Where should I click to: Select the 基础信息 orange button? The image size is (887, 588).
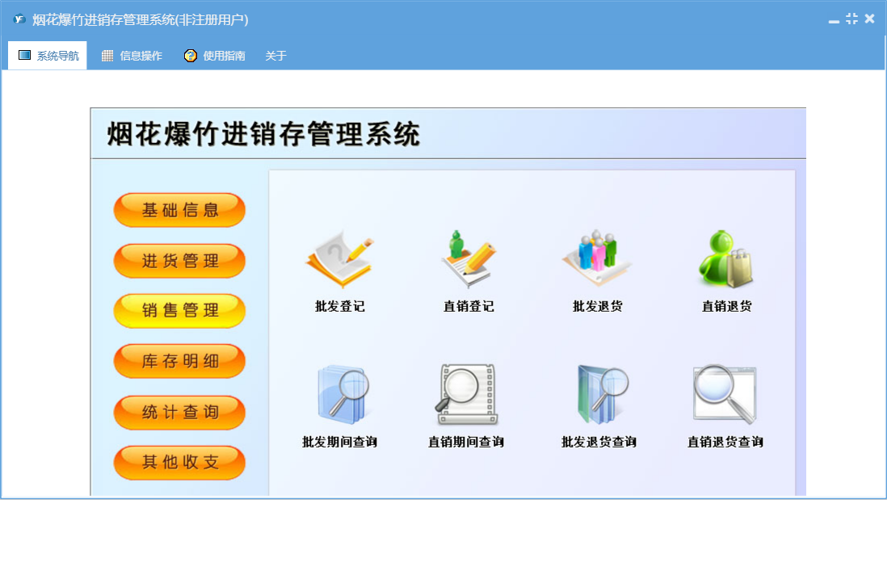pos(179,210)
